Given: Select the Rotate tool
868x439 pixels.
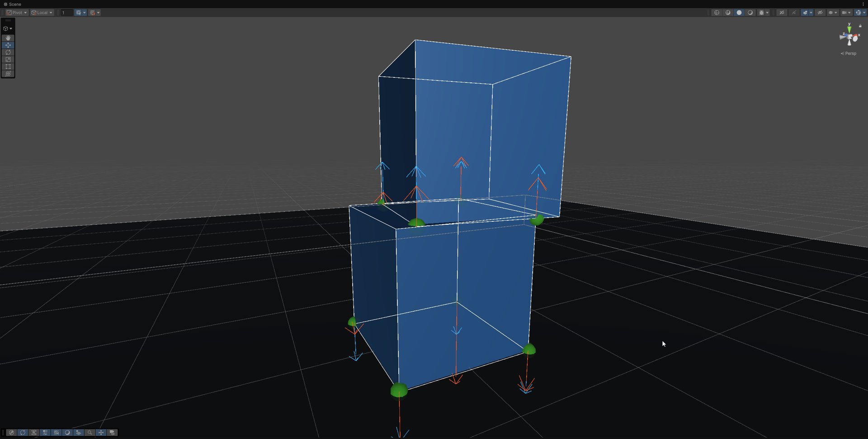Looking at the screenshot, I should click(x=8, y=52).
